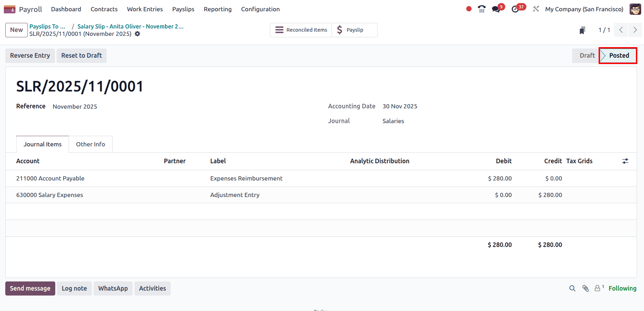Click the Accounting Date 30 Nov 2025

click(400, 106)
